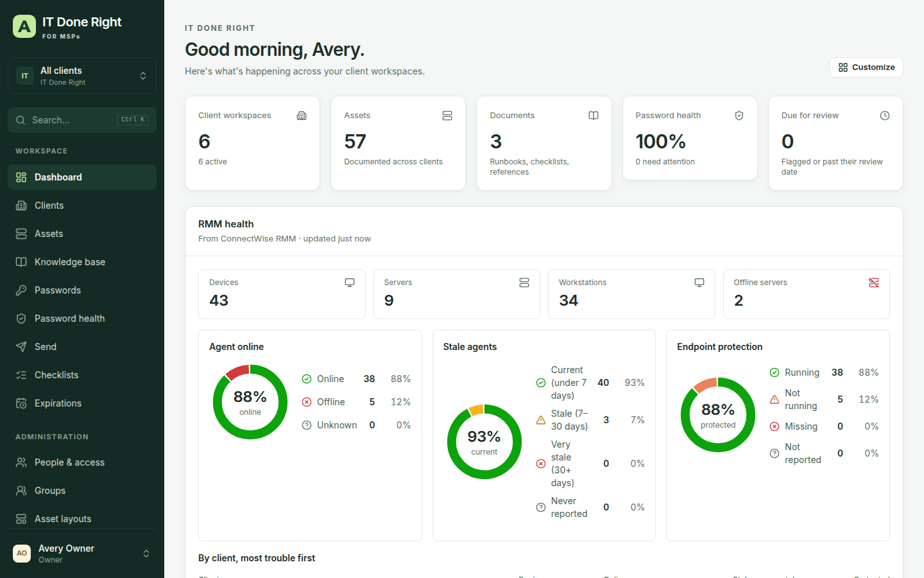Click the Stale agents 93% donut chart
This screenshot has width=924, height=578.
click(484, 442)
